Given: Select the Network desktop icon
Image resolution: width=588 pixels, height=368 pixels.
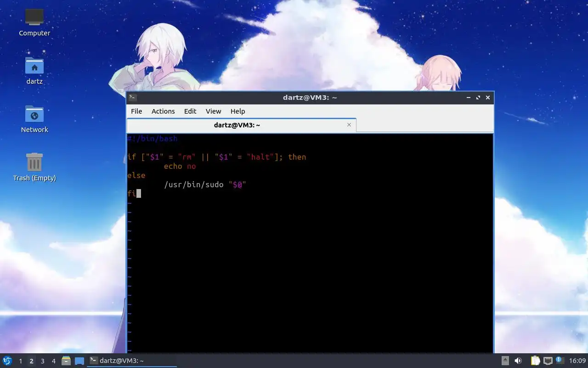Looking at the screenshot, I should [x=34, y=119].
